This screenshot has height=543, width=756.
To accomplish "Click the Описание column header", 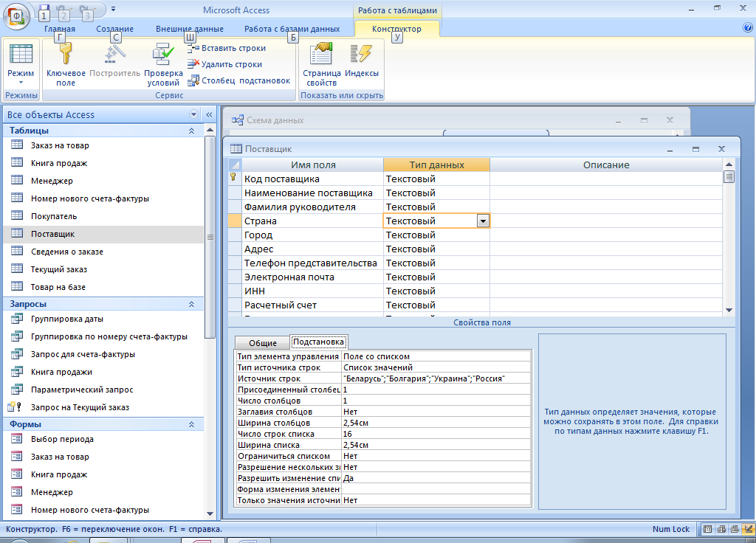I will [606, 165].
